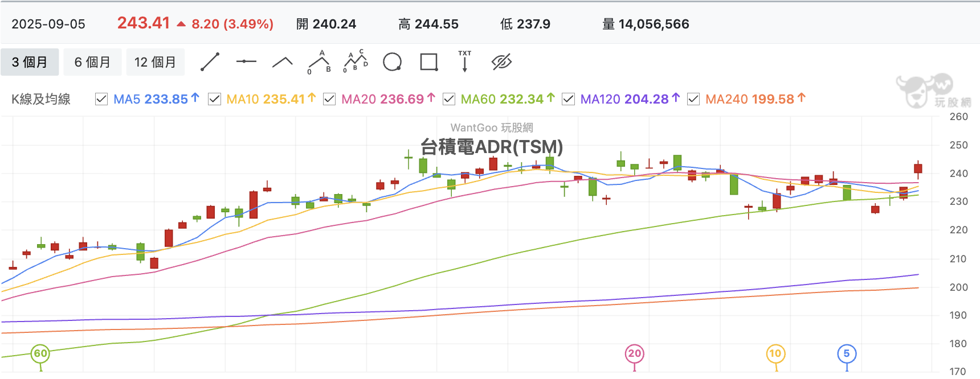The width and height of the screenshot is (980, 379).
Task: Uncheck the MA240 moving average checkbox
Action: click(693, 99)
